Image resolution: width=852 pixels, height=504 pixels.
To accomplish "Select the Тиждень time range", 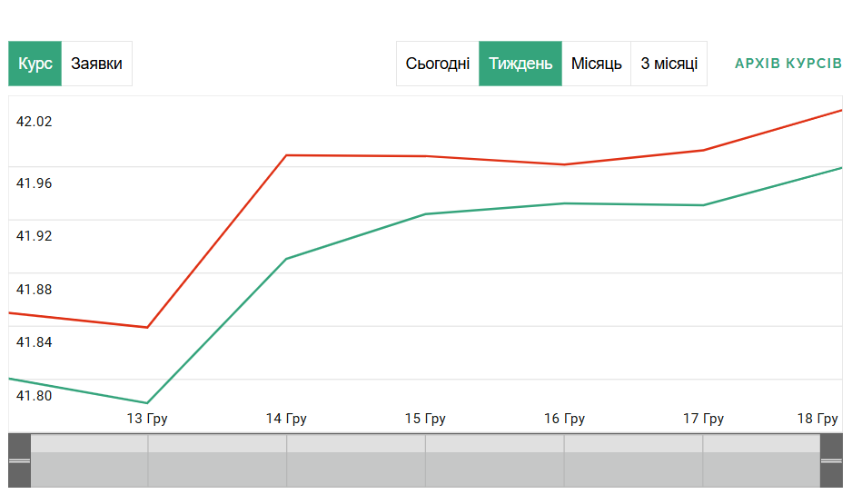I will click(520, 64).
